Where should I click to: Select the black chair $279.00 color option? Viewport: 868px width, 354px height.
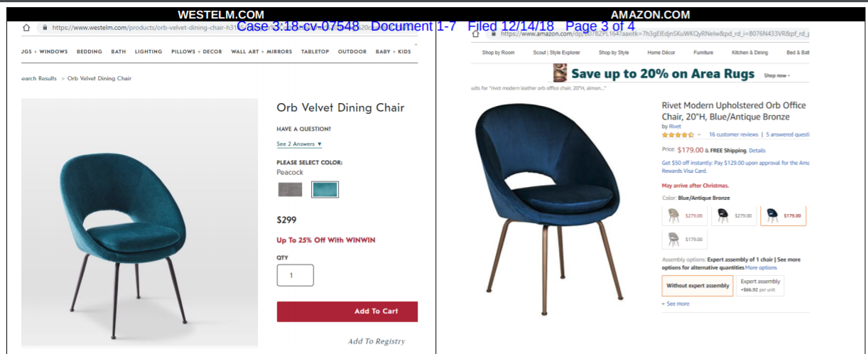734,215
